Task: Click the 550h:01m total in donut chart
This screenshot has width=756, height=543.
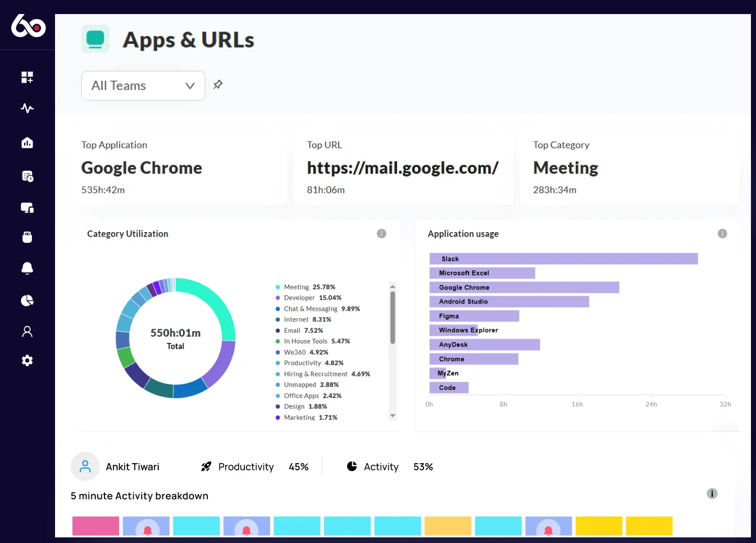Action: click(x=175, y=333)
